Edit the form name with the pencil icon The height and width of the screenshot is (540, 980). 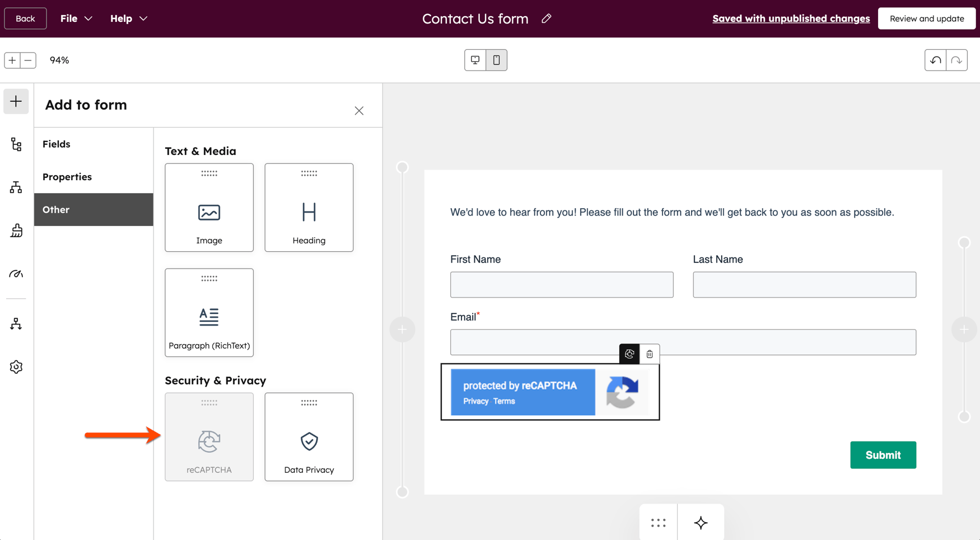pyautogui.click(x=546, y=18)
